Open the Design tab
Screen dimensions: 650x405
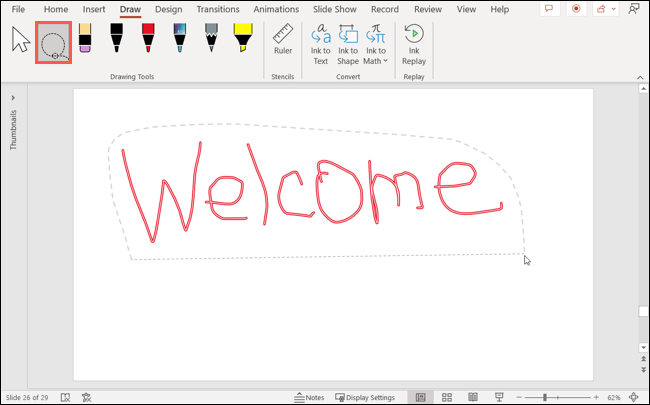click(x=169, y=9)
